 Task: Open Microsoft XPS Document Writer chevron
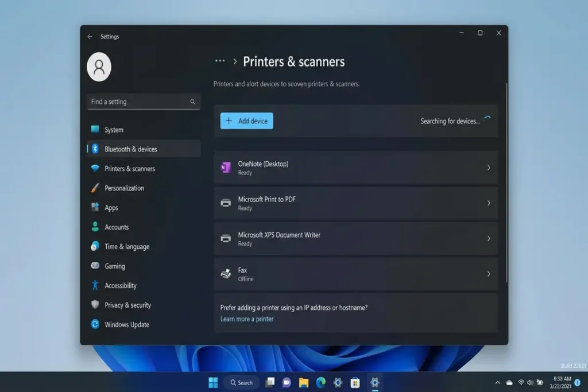(489, 238)
